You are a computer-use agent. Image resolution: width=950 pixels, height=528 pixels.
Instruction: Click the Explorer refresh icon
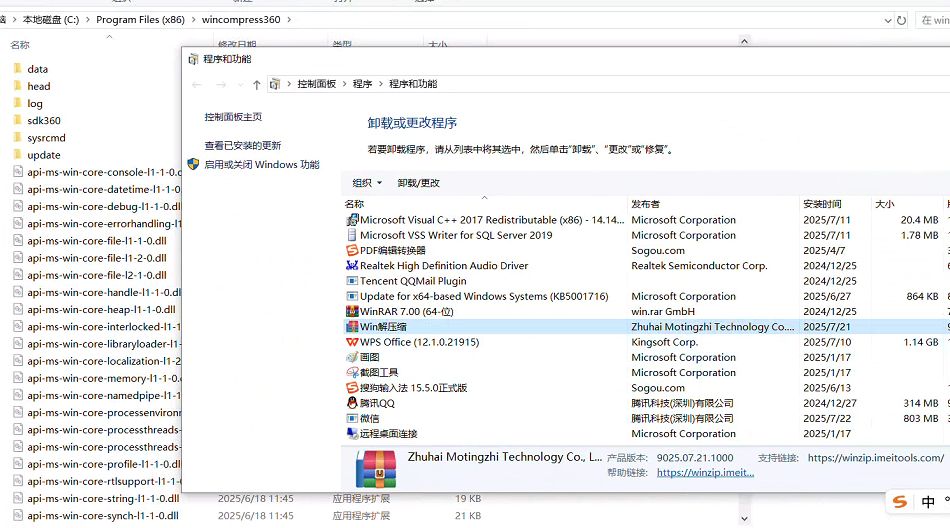point(902,20)
